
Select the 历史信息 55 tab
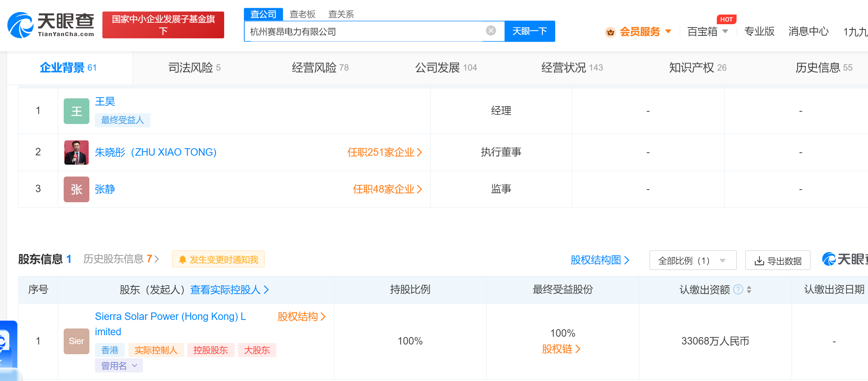click(824, 68)
